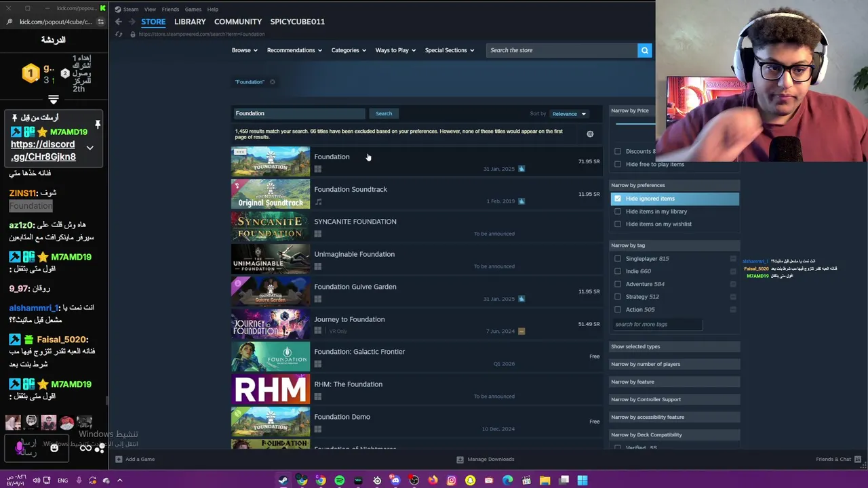Expand Narrow by feature section
The image size is (868, 488).
pyautogui.click(x=674, y=382)
